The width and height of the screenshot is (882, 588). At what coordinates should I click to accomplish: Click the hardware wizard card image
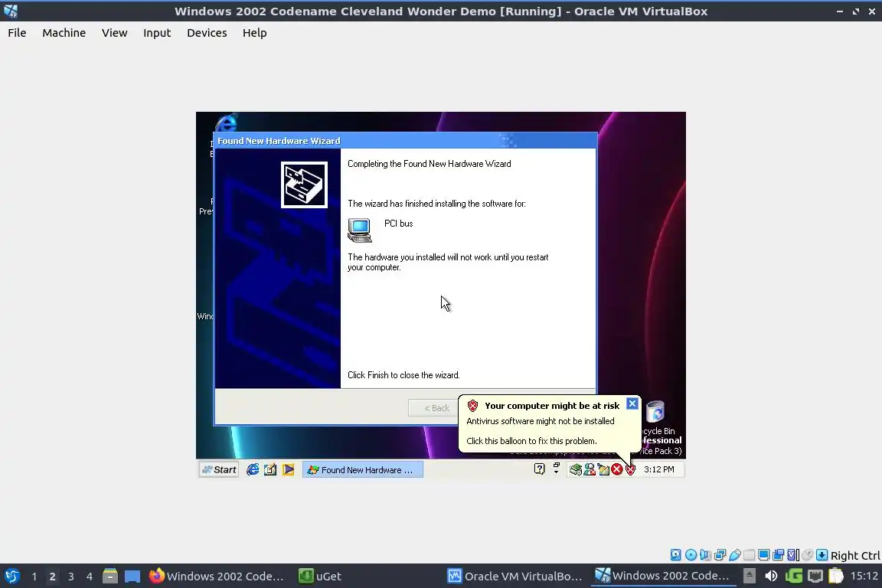pos(304,185)
